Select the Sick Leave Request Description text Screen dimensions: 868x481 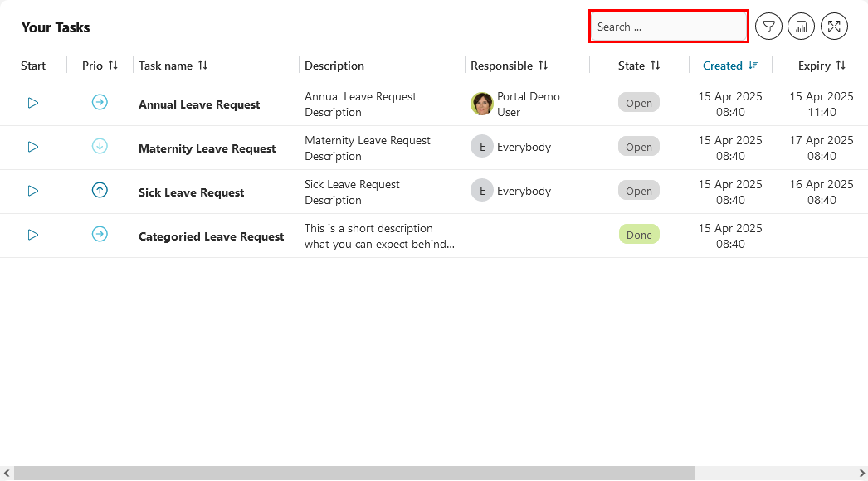[x=352, y=192]
